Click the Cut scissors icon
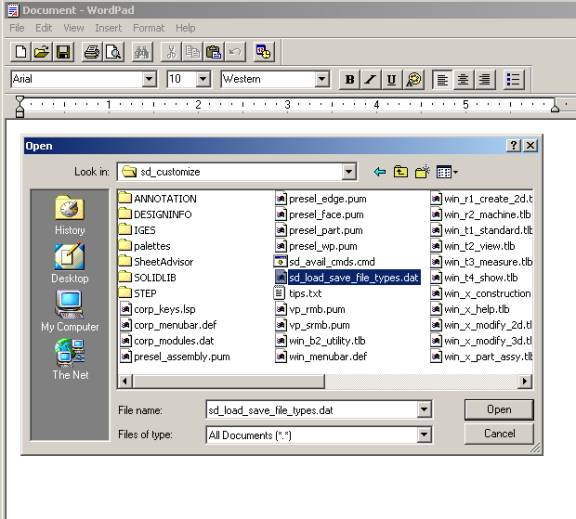576x519 pixels. point(171,52)
